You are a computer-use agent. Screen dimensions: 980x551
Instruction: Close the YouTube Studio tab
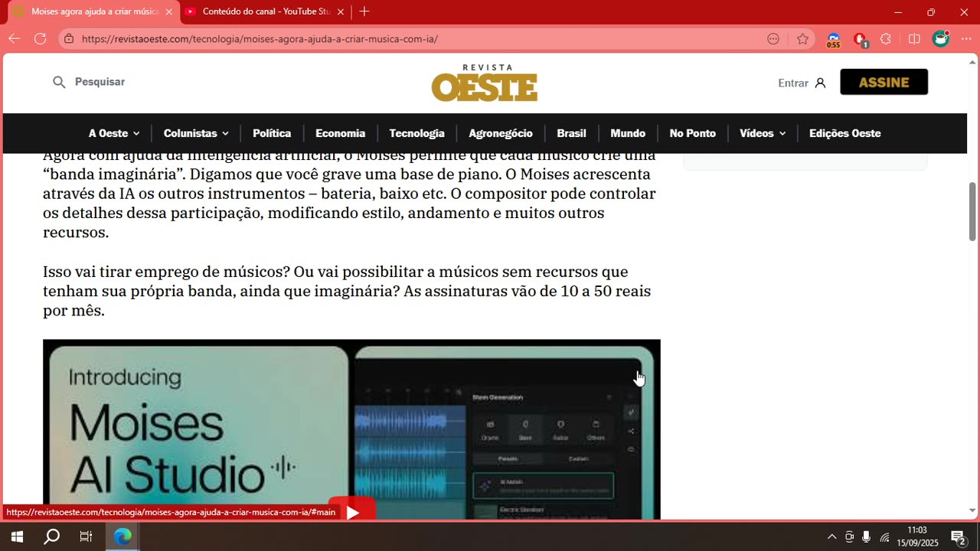tap(341, 11)
